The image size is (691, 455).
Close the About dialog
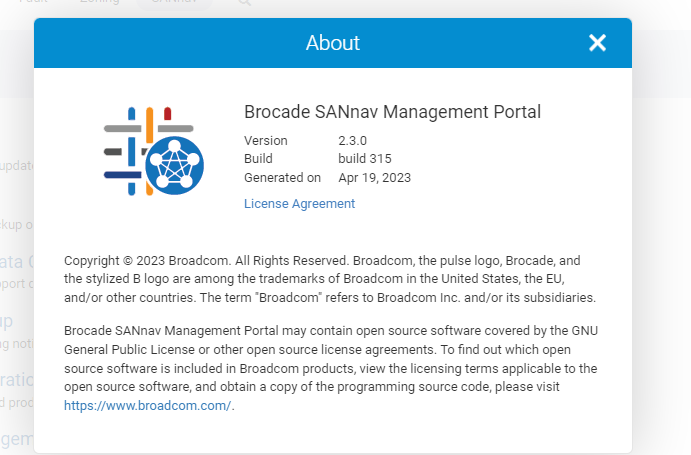tap(597, 43)
